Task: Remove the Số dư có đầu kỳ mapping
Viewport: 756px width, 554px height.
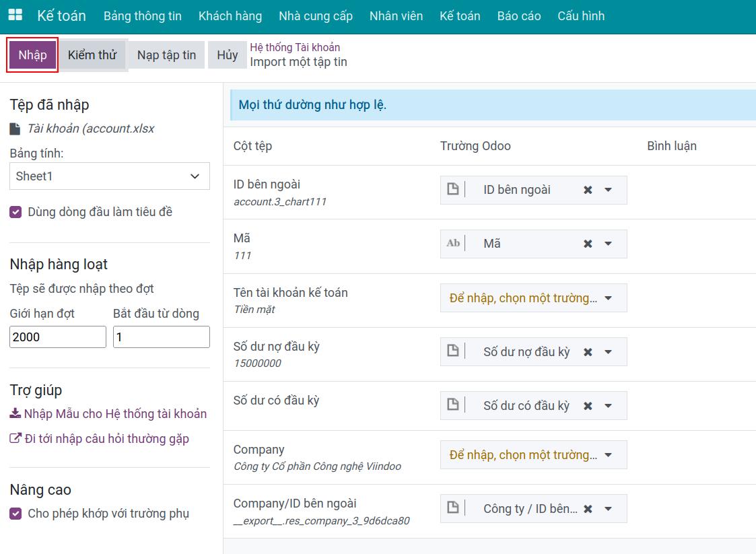Action: tap(588, 406)
